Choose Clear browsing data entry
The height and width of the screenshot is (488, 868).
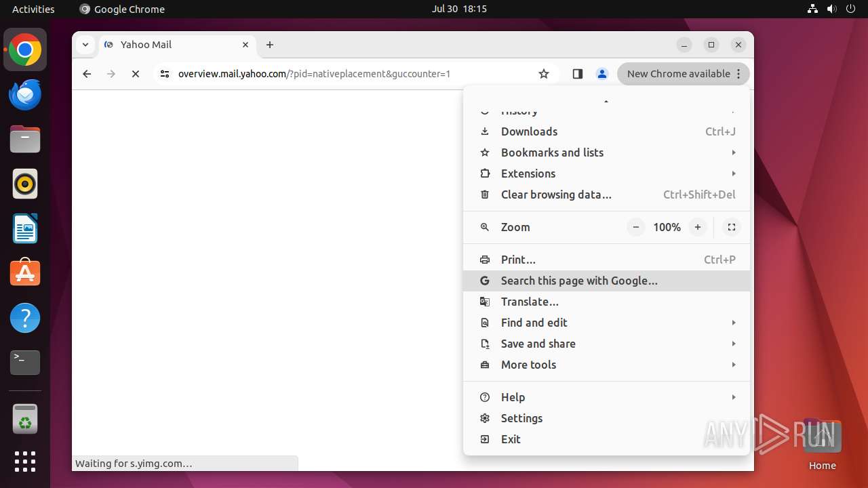click(606, 195)
